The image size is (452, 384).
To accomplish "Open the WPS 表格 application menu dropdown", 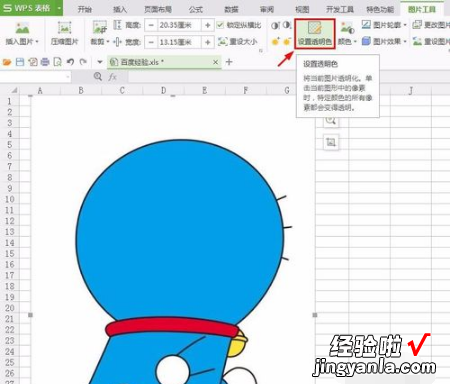I will coord(59,7).
